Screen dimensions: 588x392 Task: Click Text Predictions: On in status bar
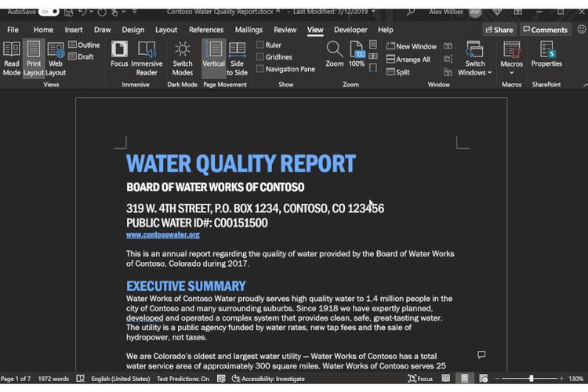click(183, 379)
